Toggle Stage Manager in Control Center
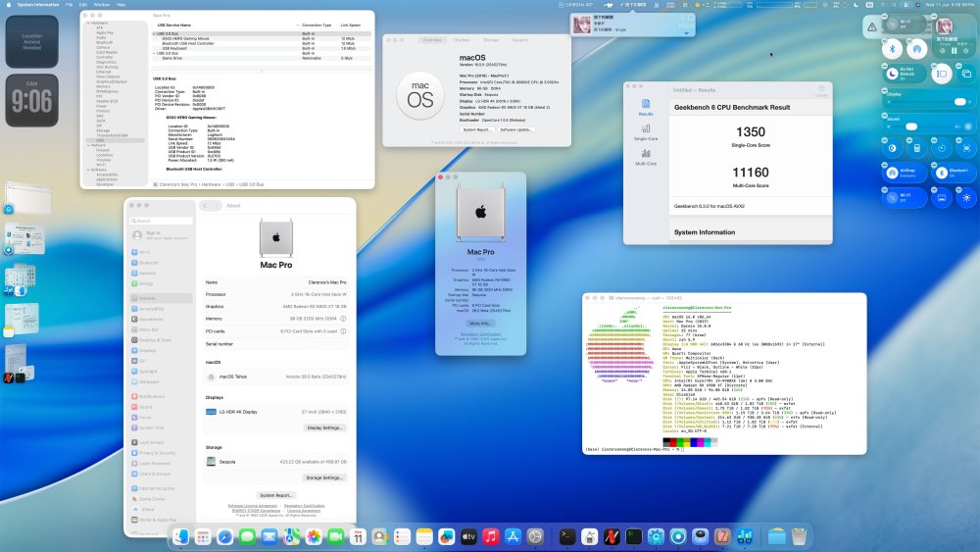 coord(942,74)
